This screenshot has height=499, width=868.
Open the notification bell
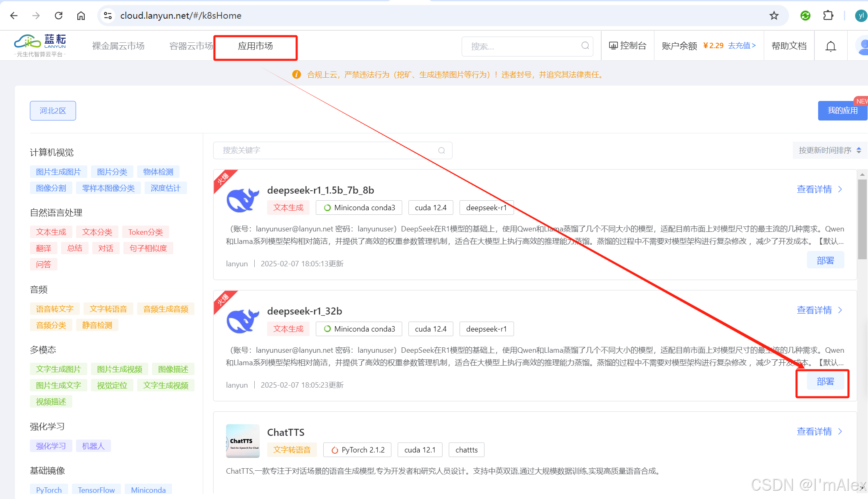[x=831, y=46]
